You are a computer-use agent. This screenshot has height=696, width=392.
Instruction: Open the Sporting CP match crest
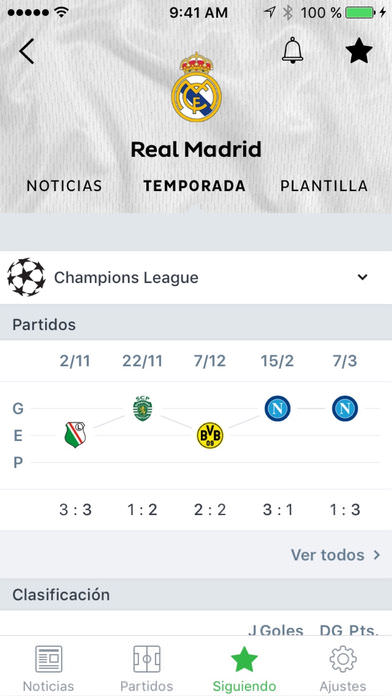coord(142,408)
